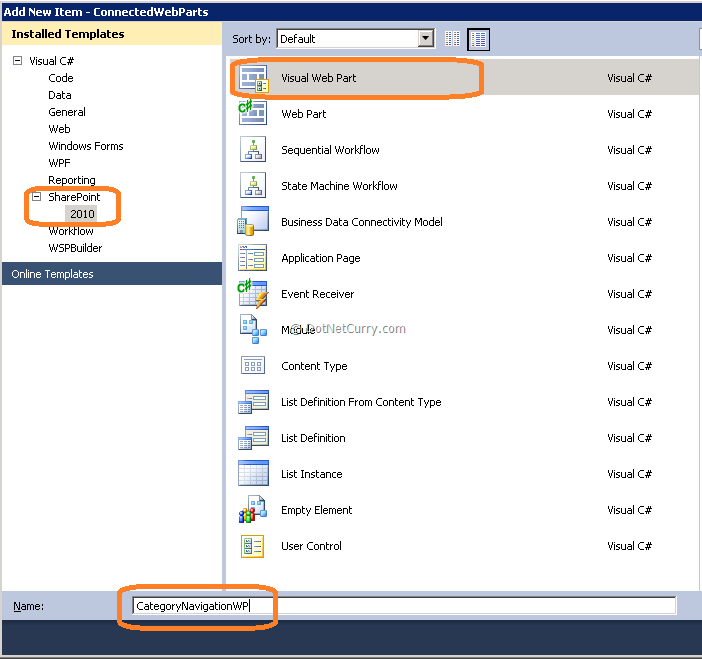Select the Web category

tap(59, 129)
